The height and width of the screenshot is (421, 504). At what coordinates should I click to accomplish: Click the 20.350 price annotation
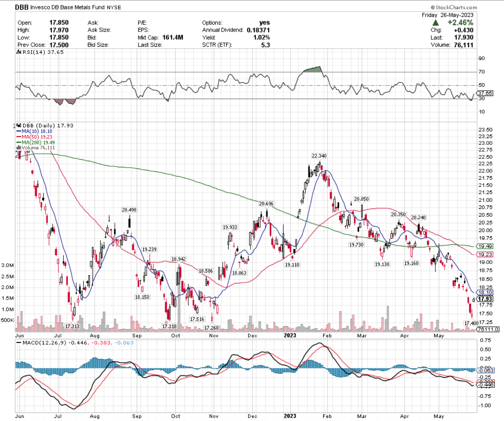[x=398, y=215]
